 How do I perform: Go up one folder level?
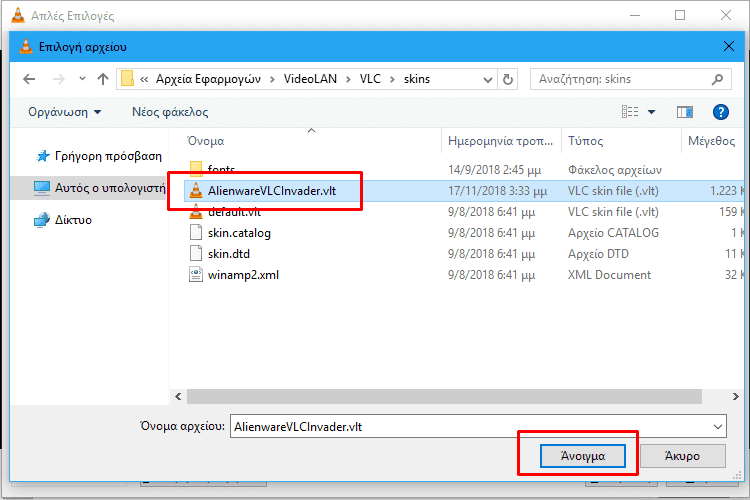coord(102,79)
